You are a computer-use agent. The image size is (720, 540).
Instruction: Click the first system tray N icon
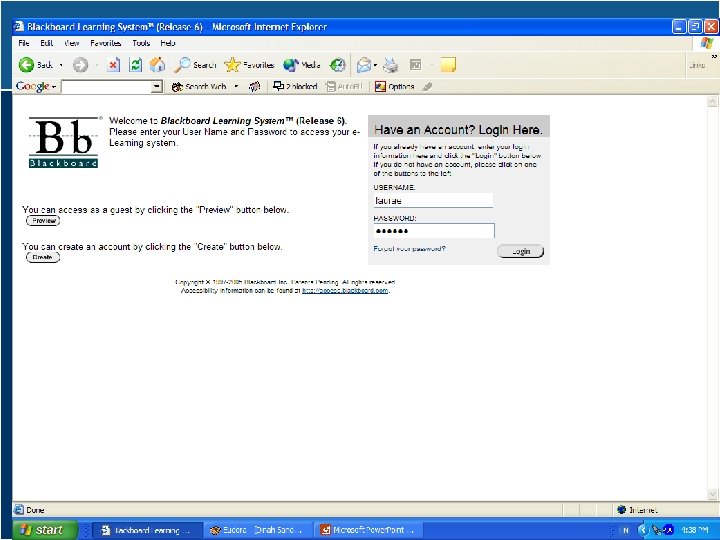(x=625, y=530)
